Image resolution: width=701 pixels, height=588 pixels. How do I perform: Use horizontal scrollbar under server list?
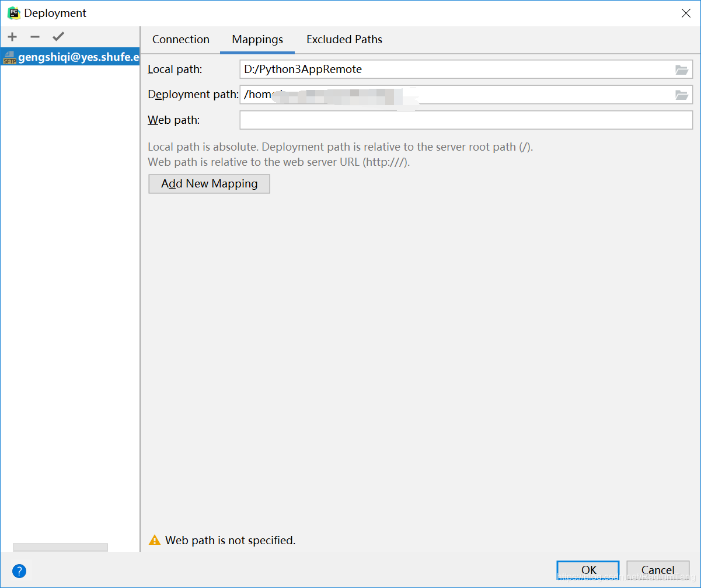60,547
